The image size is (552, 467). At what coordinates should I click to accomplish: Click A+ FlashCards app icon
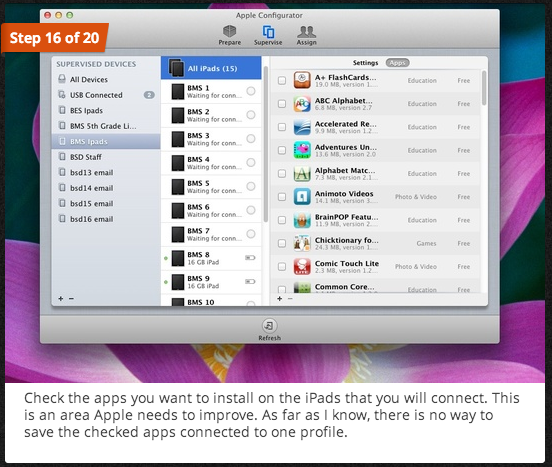(x=302, y=80)
